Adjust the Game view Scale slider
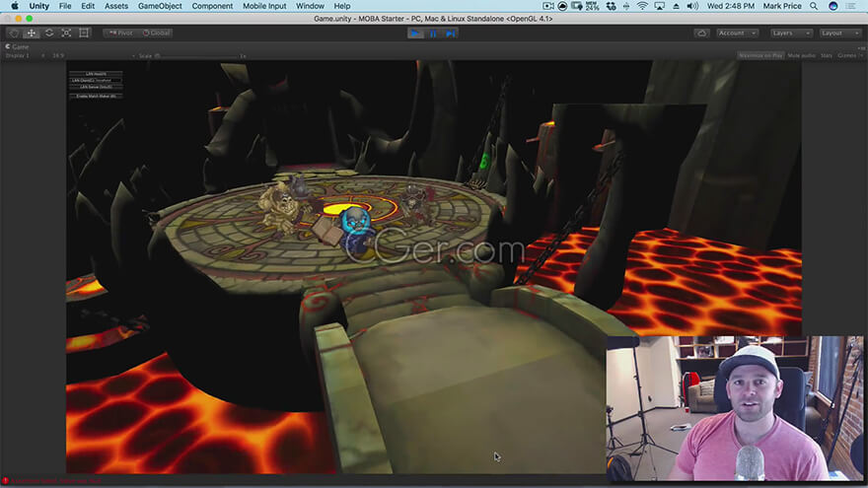 [199, 56]
